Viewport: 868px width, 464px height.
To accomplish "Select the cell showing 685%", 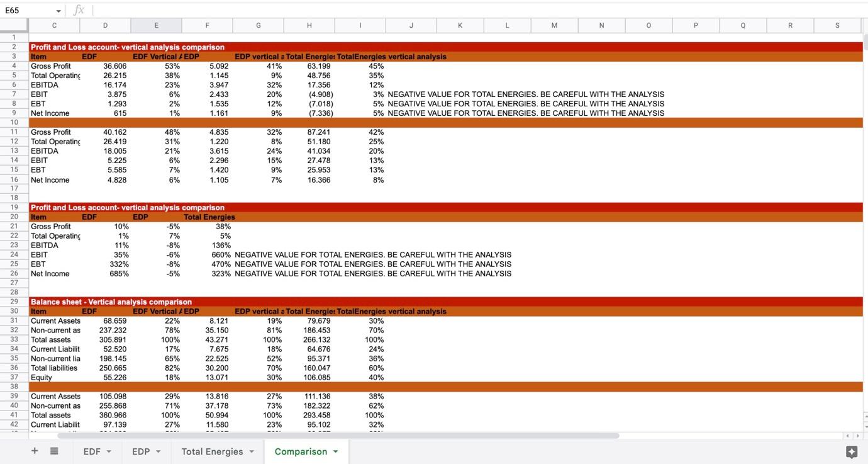I will click(105, 274).
